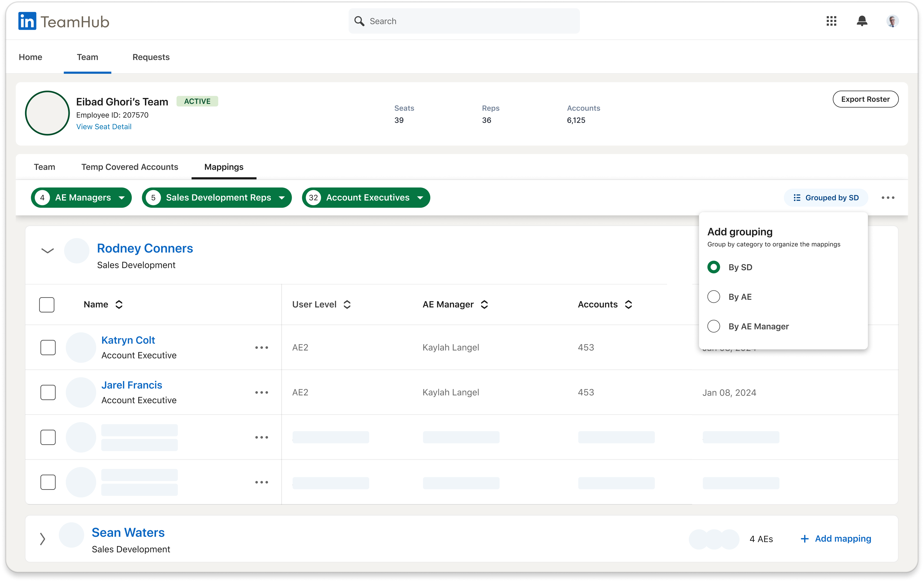Check the box for the third loading row
The image size is (924, 582).
[48, 437]
